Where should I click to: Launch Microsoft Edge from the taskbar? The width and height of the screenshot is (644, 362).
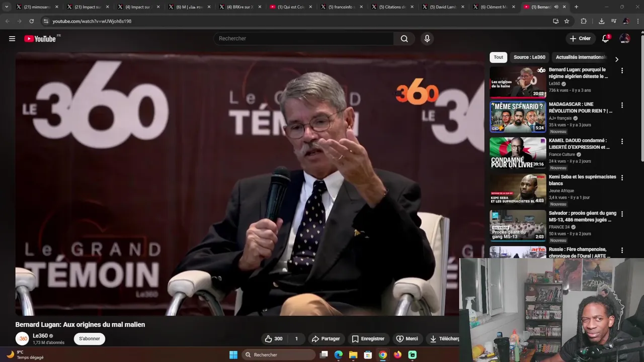[x=339, y=355]
